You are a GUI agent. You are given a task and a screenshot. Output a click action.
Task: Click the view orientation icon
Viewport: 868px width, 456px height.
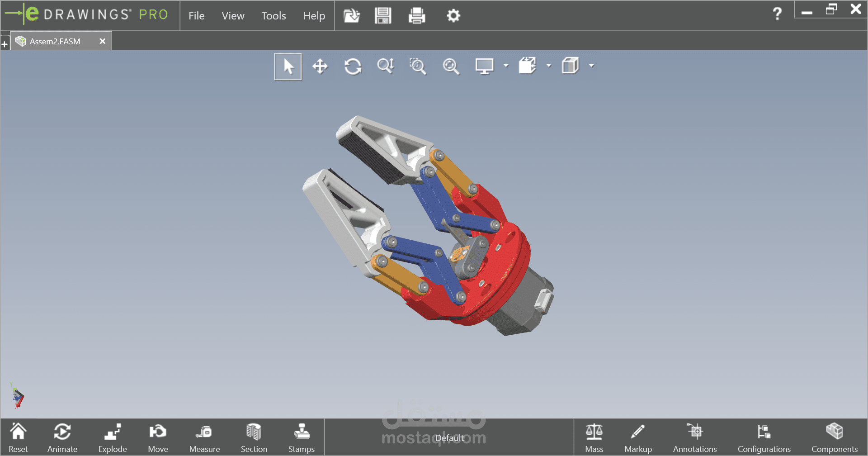point(527,66)
